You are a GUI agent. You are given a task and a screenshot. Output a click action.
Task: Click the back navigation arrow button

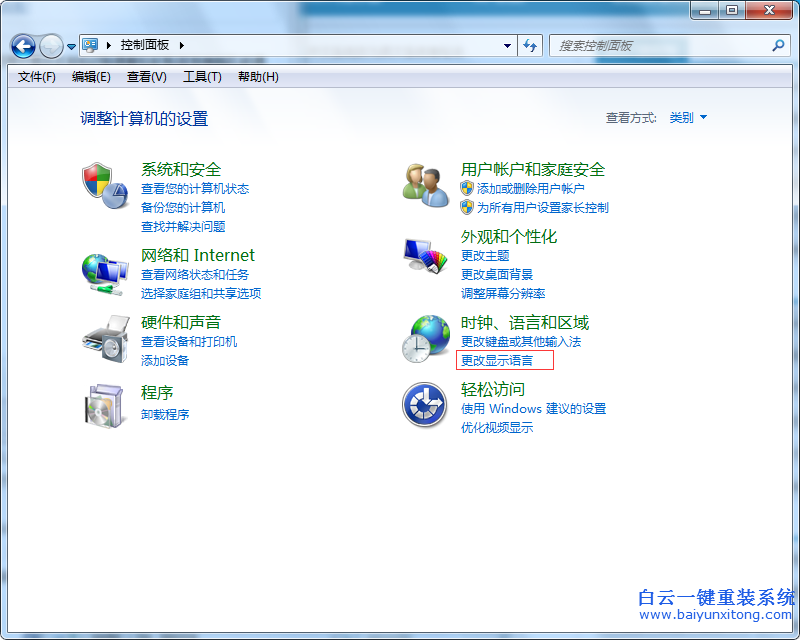[x=22, y=45]
